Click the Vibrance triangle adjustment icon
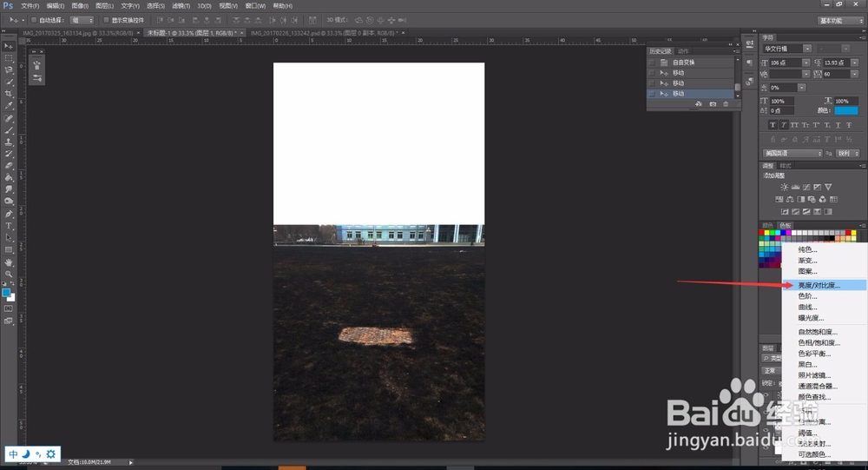868x470 pixels. point(828,188)
